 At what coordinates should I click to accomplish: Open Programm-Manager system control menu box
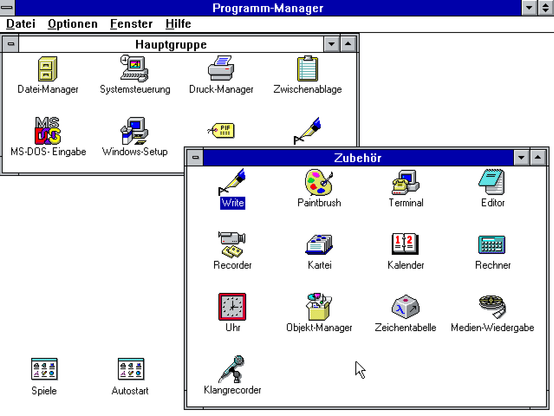click(x=7, y=7)
